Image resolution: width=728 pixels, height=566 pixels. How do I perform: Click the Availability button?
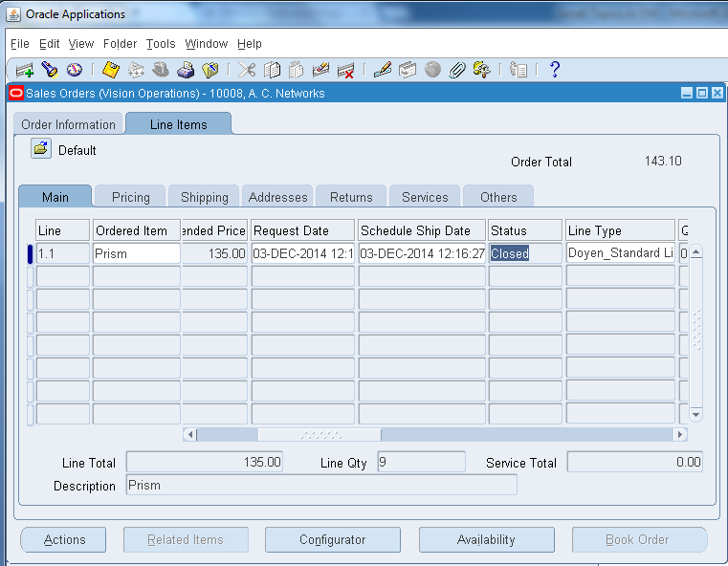tap(486, 539)
